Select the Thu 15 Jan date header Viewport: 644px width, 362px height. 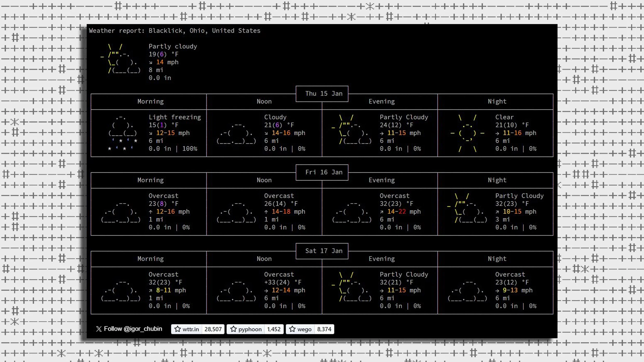coord(324,94)
